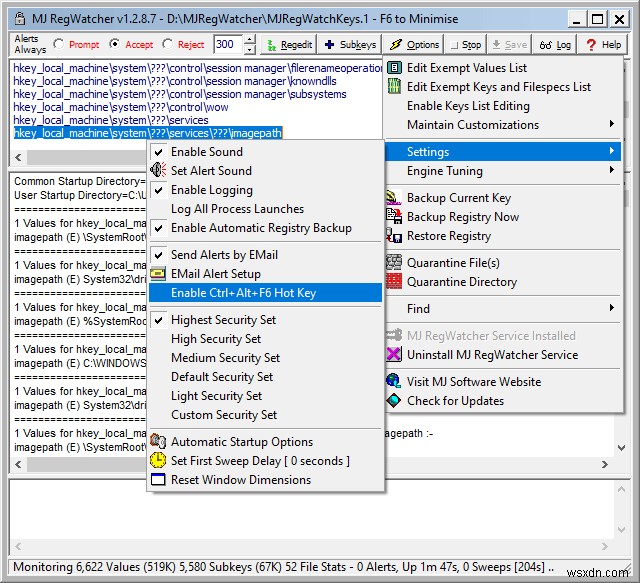The height and width of the screenshot is (583, 640).
Task: Click the Subkeys plus icon button
Action: (x=350, y=45)
